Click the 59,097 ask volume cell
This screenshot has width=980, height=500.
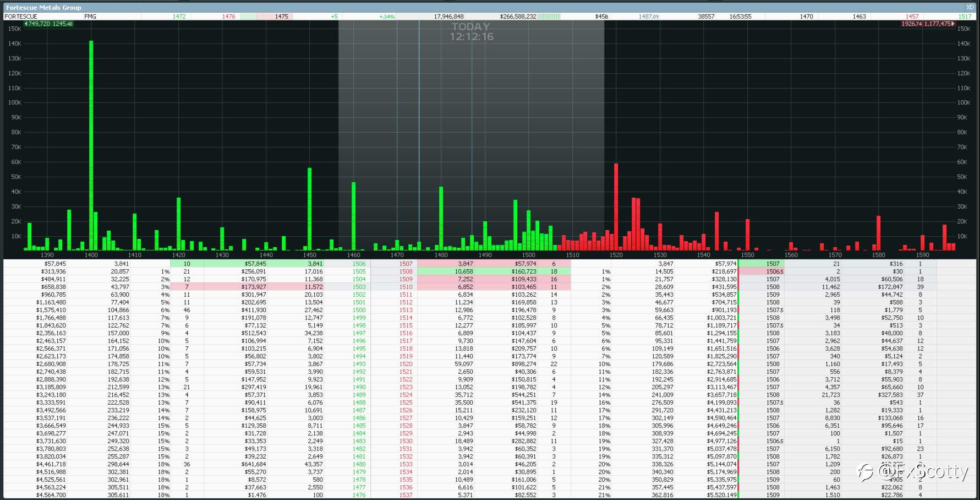click(463, 364)
